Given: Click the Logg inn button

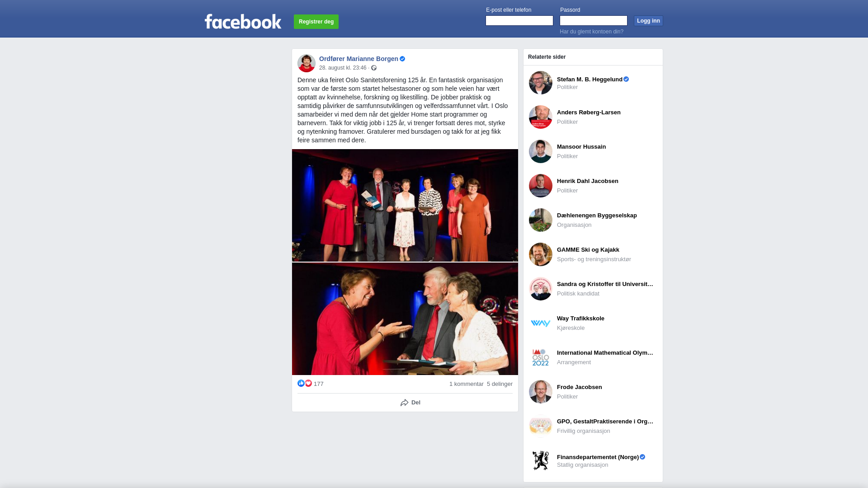Looking at the screenshot, I should tap(648, 21).
